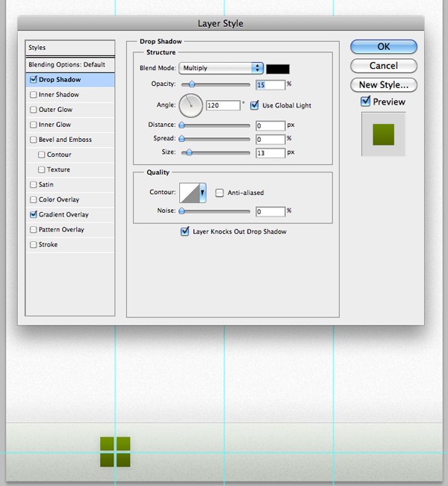Enable the Inner Glow checkbox
448x486 pixels.
click(33, 125)
